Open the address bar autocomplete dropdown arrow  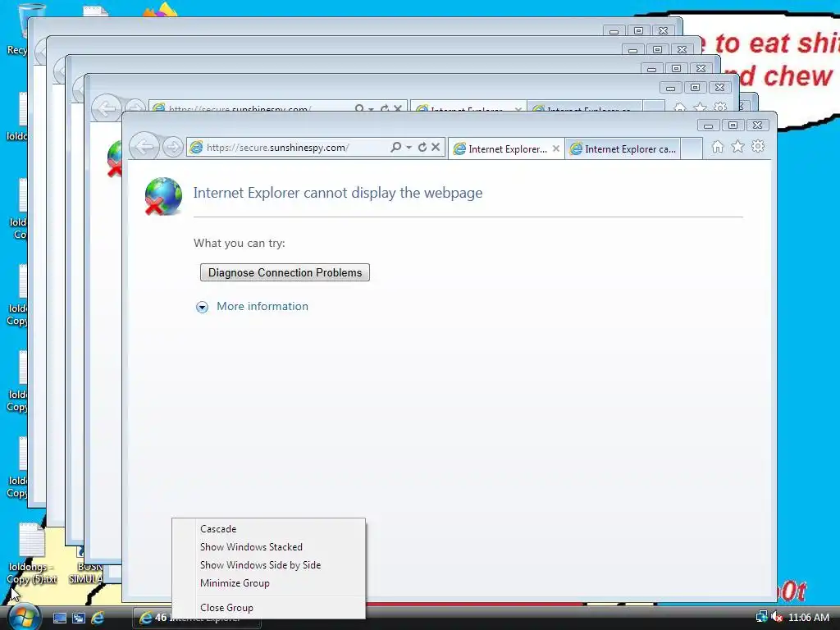tap(409, 147)
